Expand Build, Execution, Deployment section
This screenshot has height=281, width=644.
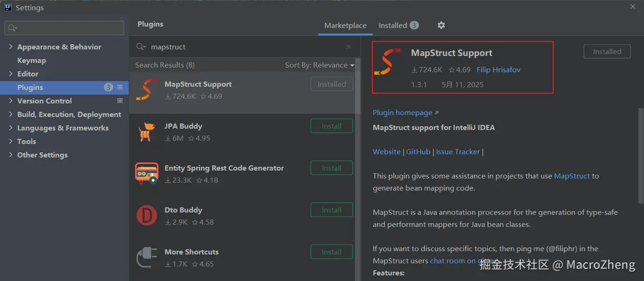[11, 114]
